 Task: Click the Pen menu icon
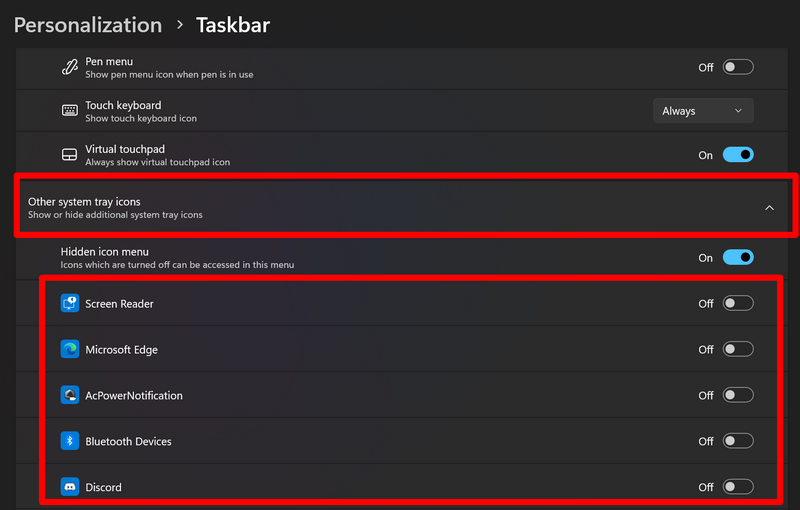pos(69,67)
